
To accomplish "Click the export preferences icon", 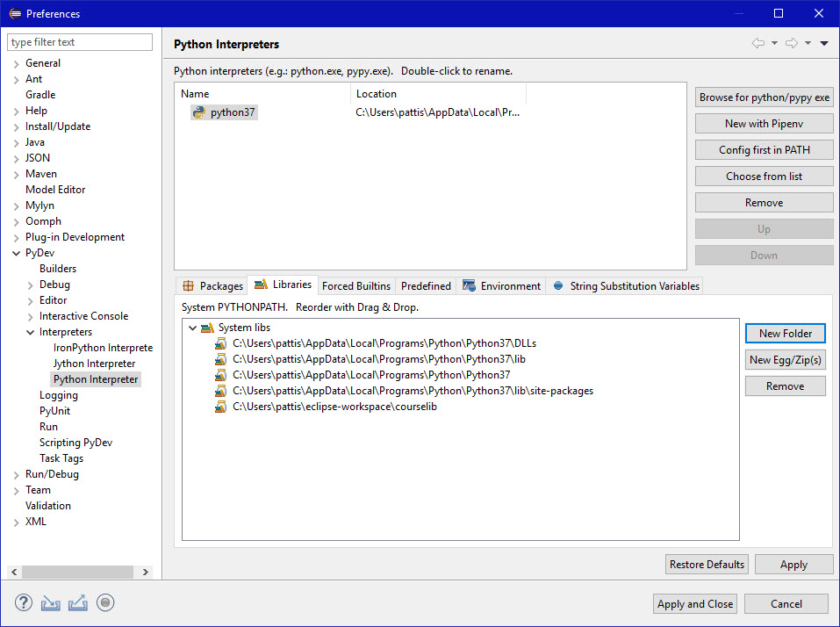I will tap(78, 602).
